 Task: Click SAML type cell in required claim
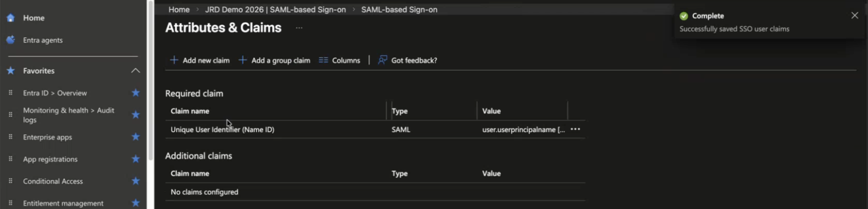click(401, 130)
